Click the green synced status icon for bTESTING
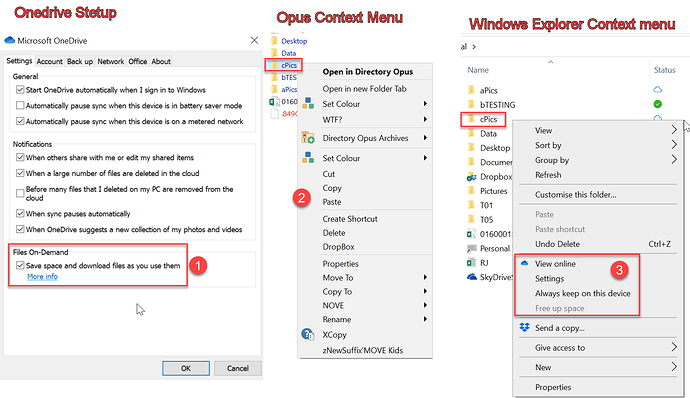 (657, 104)
